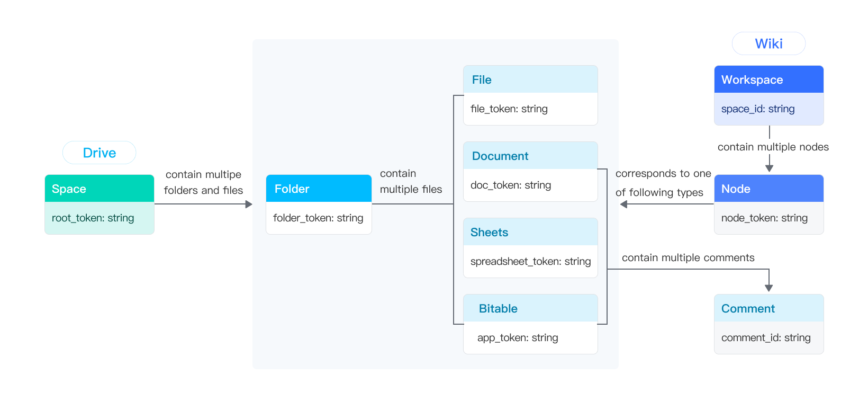Click file_token: string text
This screenshot has height=401, width=868.
509,109
